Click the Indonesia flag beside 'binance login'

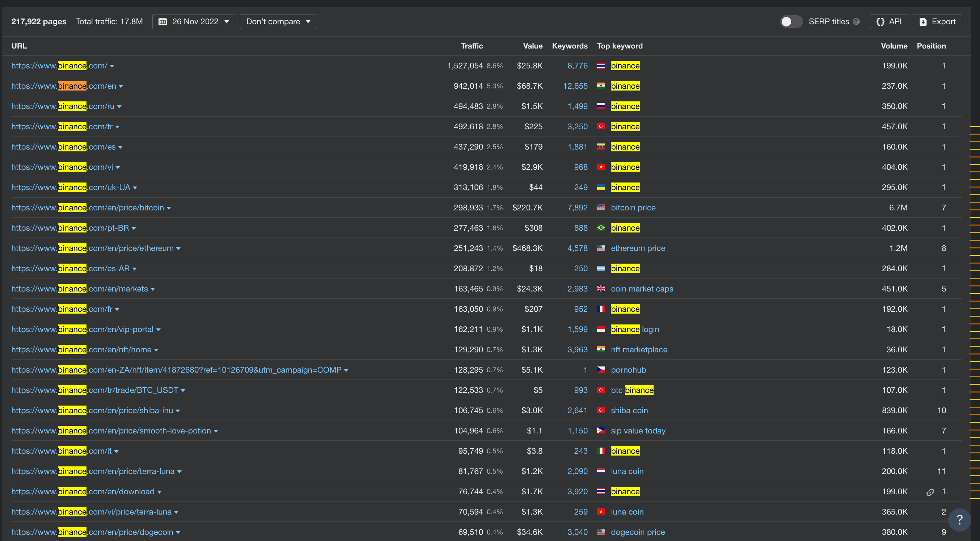click(x=601, y=329)
